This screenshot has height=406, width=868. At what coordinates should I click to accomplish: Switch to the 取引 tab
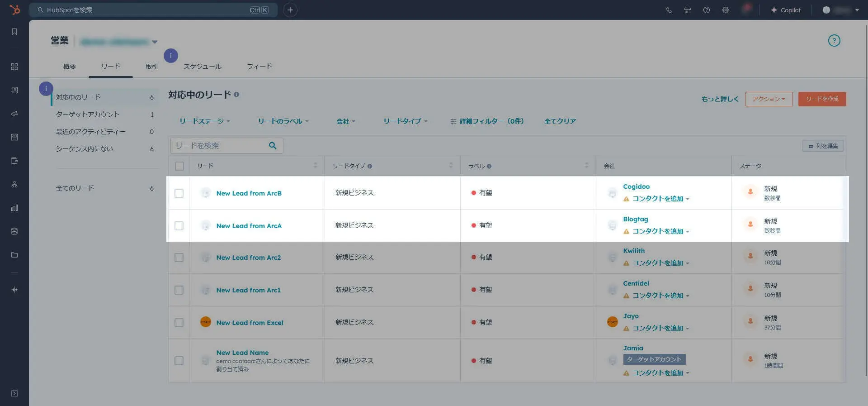point(151,67)
